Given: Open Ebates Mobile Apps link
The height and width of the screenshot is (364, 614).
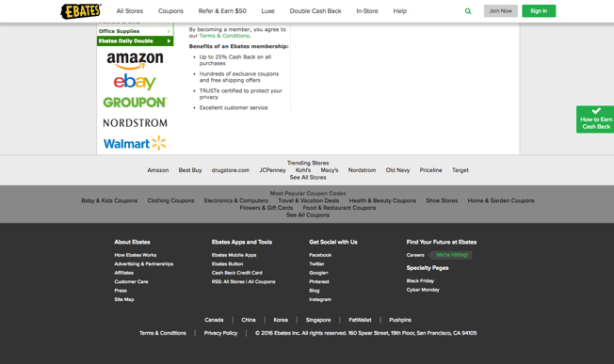Looking at the screenshot, I should 234,255.
